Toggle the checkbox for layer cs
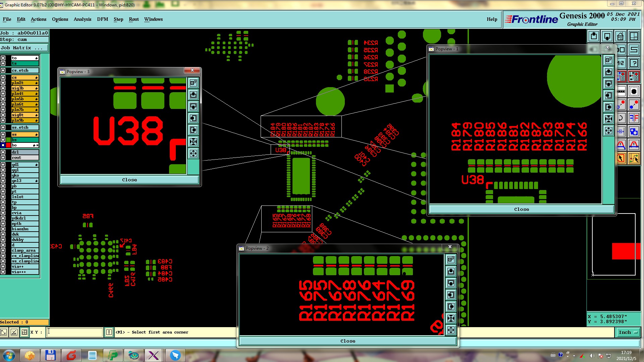644x362 pixels. [3, 77]
